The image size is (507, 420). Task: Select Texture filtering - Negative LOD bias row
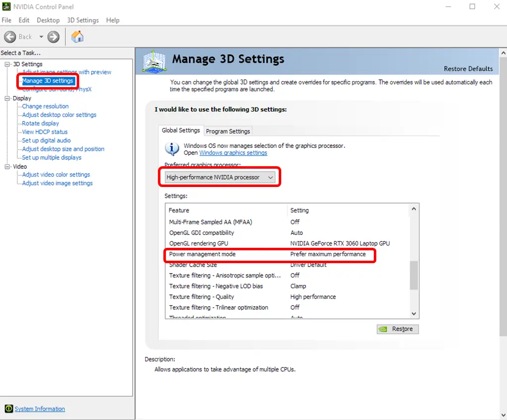tap(288, 286)
